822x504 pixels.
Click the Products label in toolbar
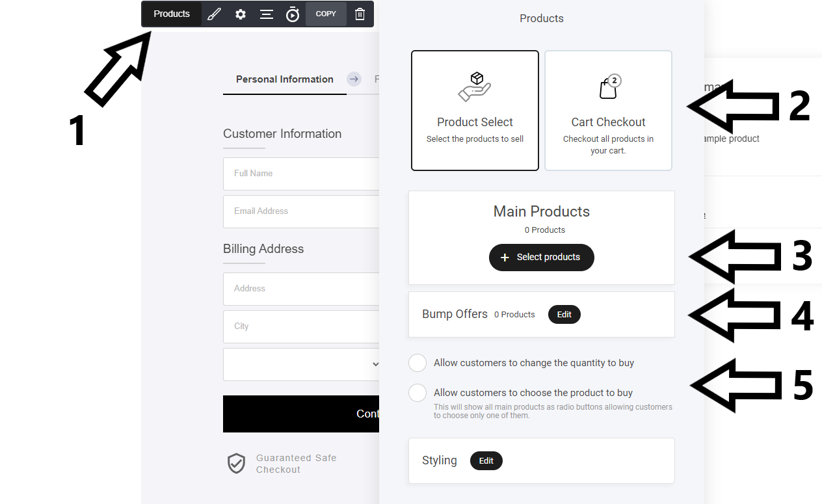click(172, 14)
